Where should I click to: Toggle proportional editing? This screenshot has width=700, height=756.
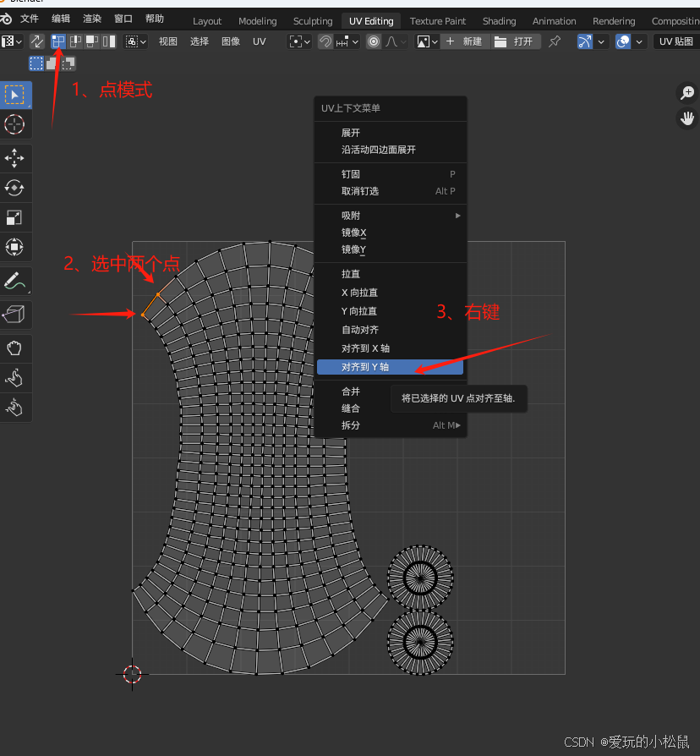[374, 41]
